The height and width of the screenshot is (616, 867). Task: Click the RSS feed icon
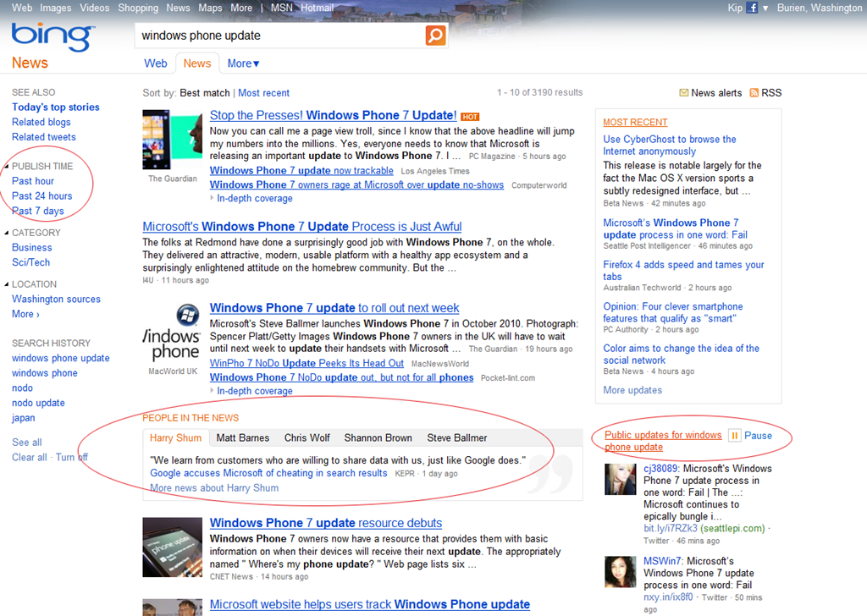coord(754,93)
